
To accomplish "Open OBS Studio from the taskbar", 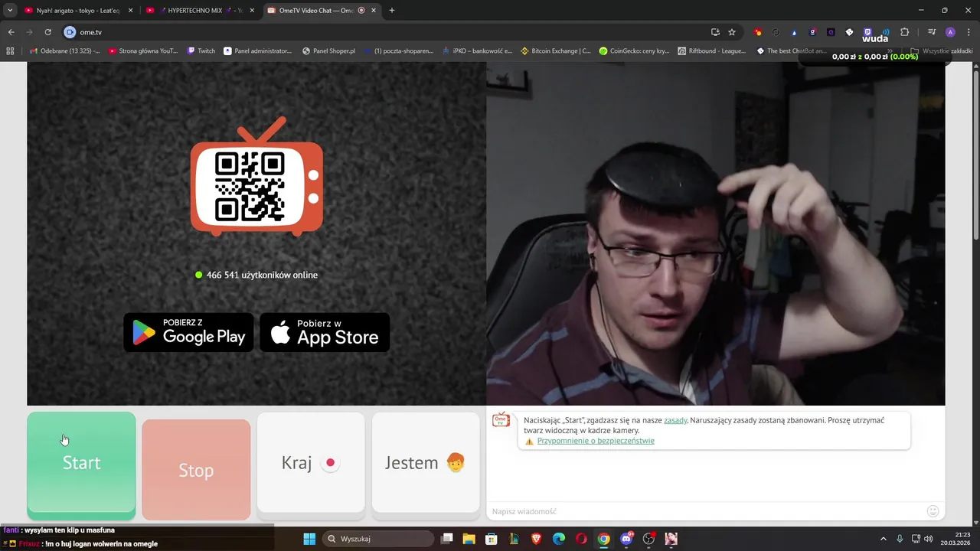I will point(648,539).
